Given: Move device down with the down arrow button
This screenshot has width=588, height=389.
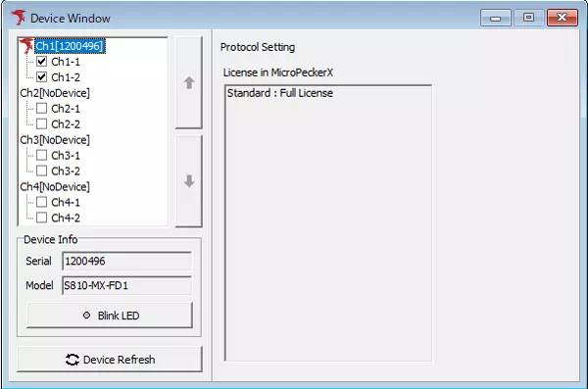Looking at the screenshot, I should 189,181.
